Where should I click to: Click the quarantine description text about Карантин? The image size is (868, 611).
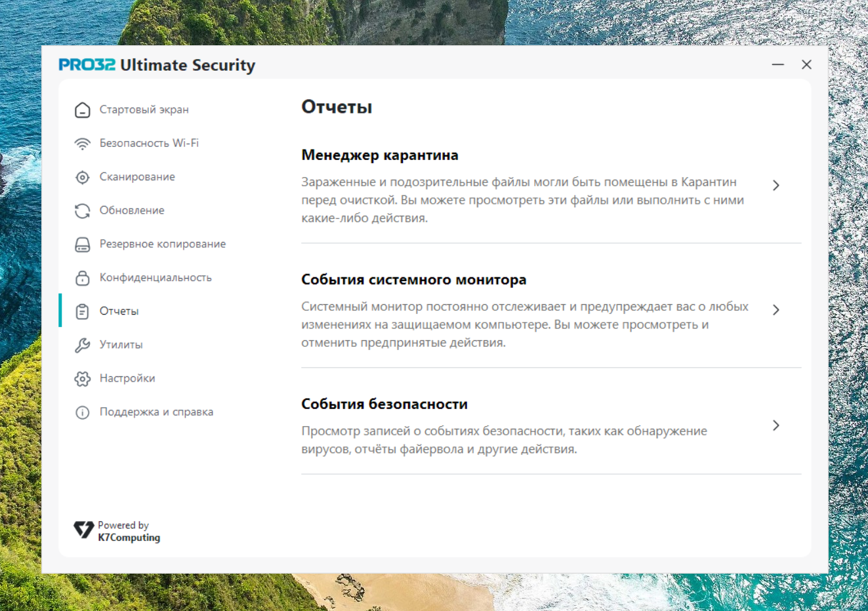coord(523,200)
